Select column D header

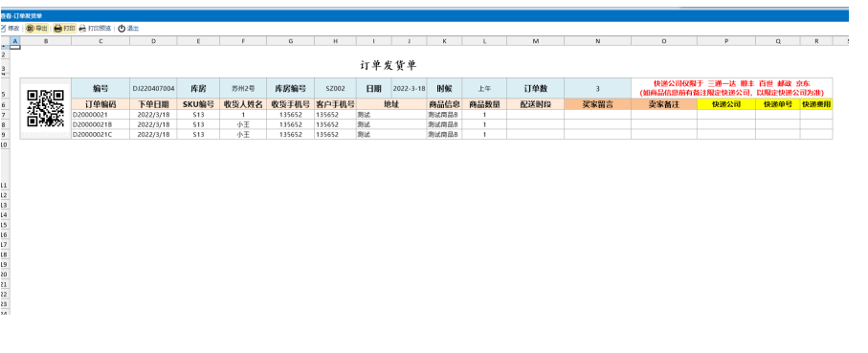pyautogui.click(x=153, y=41)
